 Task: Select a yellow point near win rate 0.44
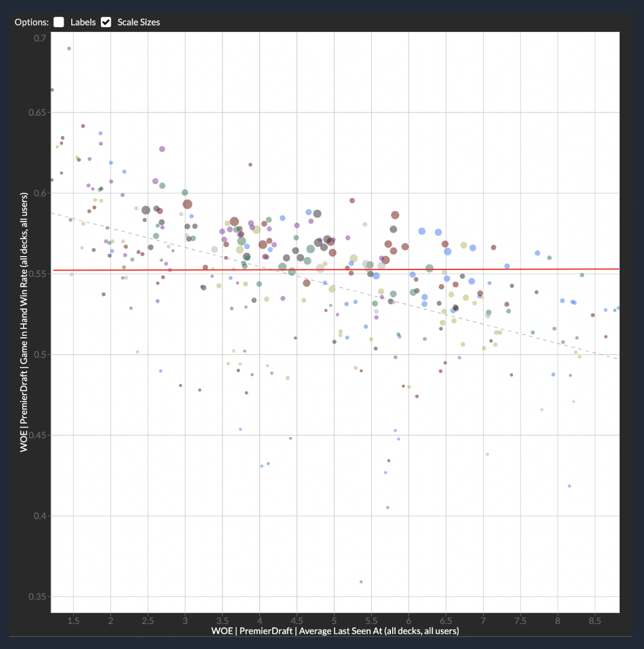point(486,454)
